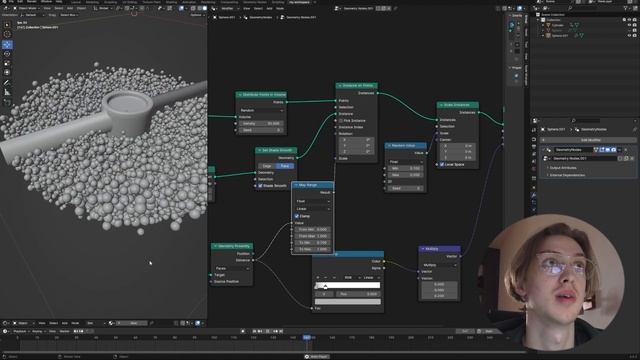Select the 3D Cursor tool
The height and width of the screenshot is (360, 640).
(x=7, y=34)
